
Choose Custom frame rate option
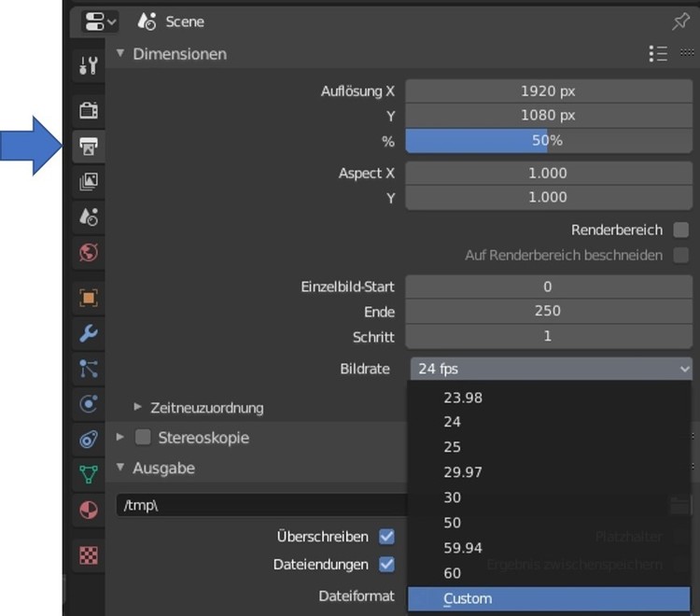click(549, 598)
